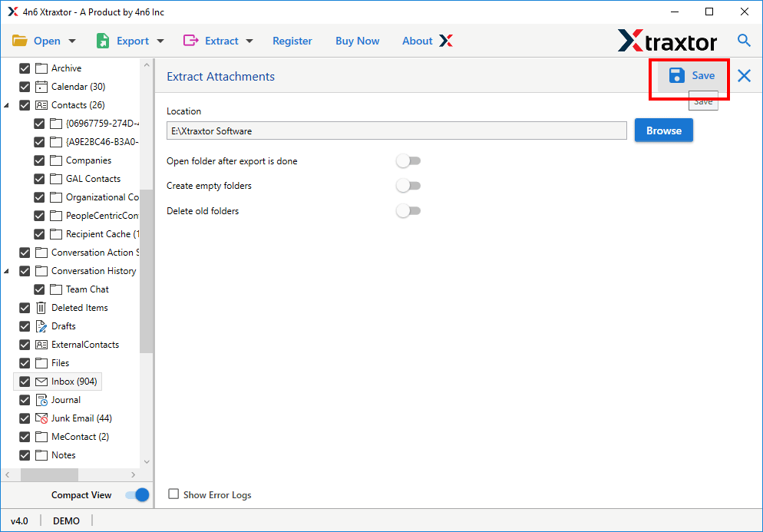Viewport: 763px width, 532px height.
Task: Click the Inbox envelope icon
Action: click(x=41, y=382)
